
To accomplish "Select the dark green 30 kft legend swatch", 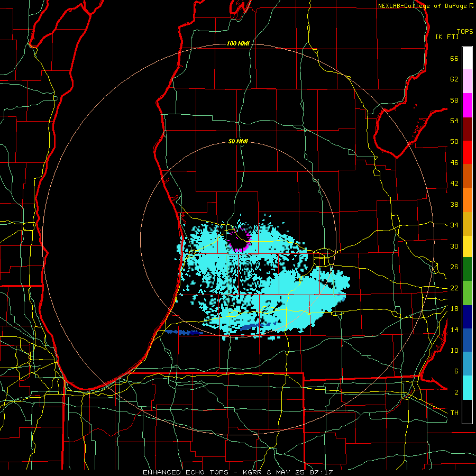I will pyautogui.click(x=467, y=269).
